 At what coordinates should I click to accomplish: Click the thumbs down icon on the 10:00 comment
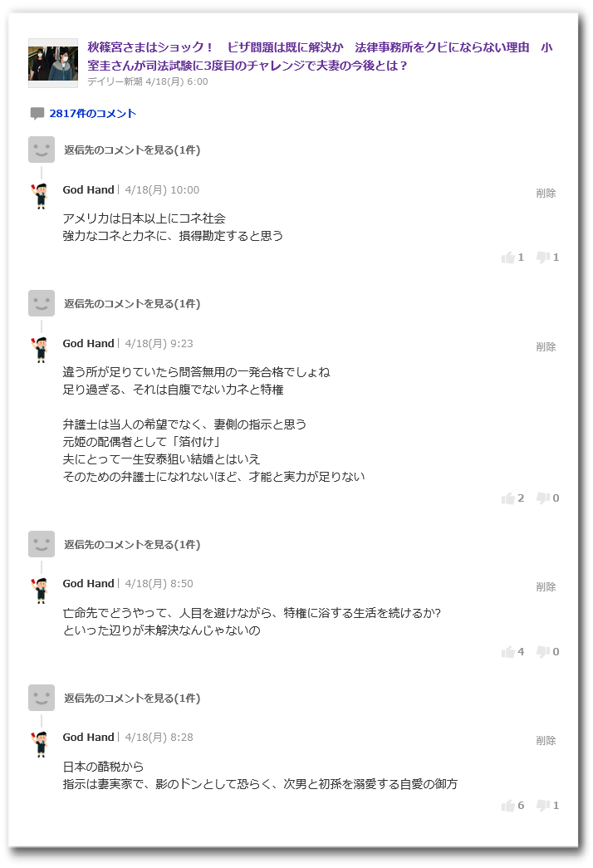click(x=544, y=257)
